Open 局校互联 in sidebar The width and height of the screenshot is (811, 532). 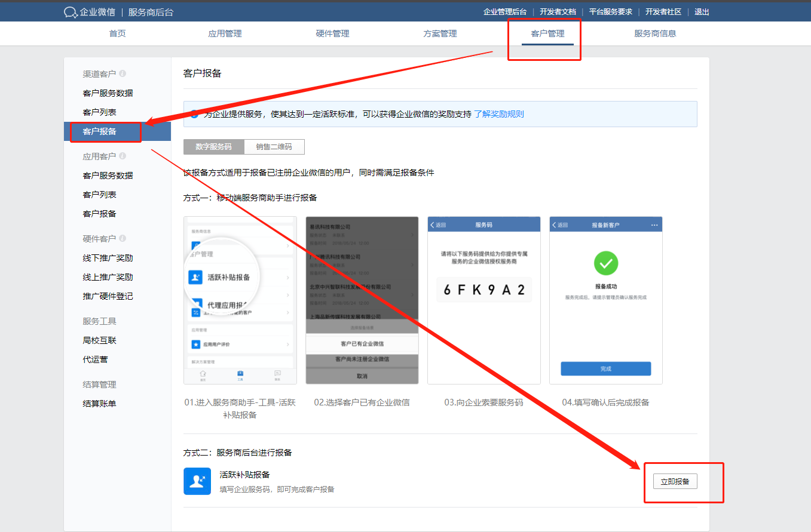(x=100, y=340)
